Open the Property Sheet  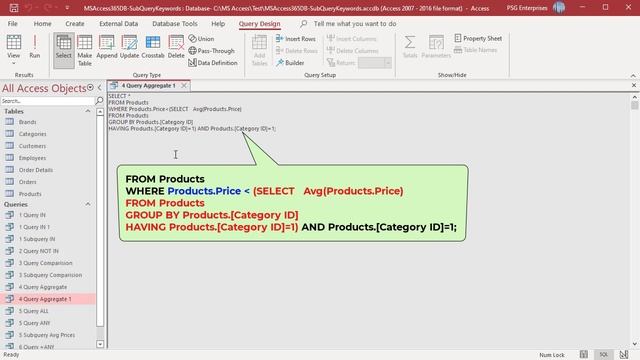click(478, 38)
